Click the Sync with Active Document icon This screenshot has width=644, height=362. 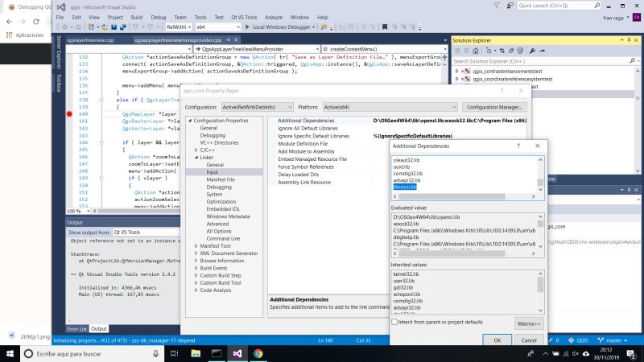click(x=502, y=51)
